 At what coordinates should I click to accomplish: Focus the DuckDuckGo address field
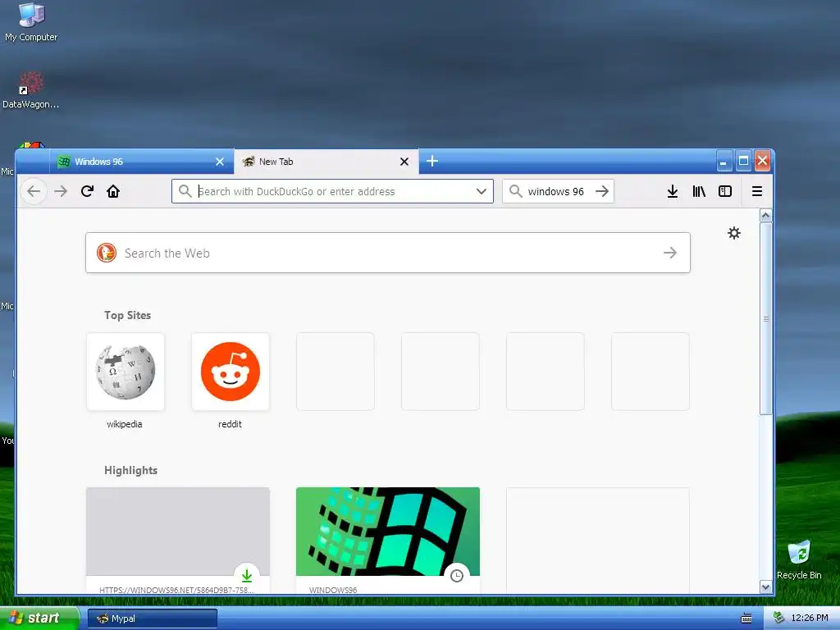tap(332, 191)
